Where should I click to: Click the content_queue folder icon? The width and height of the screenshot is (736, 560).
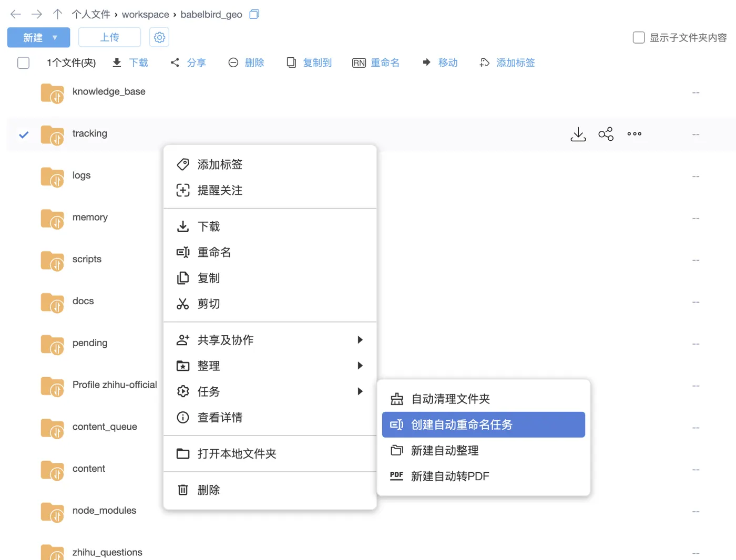(53, 429)
